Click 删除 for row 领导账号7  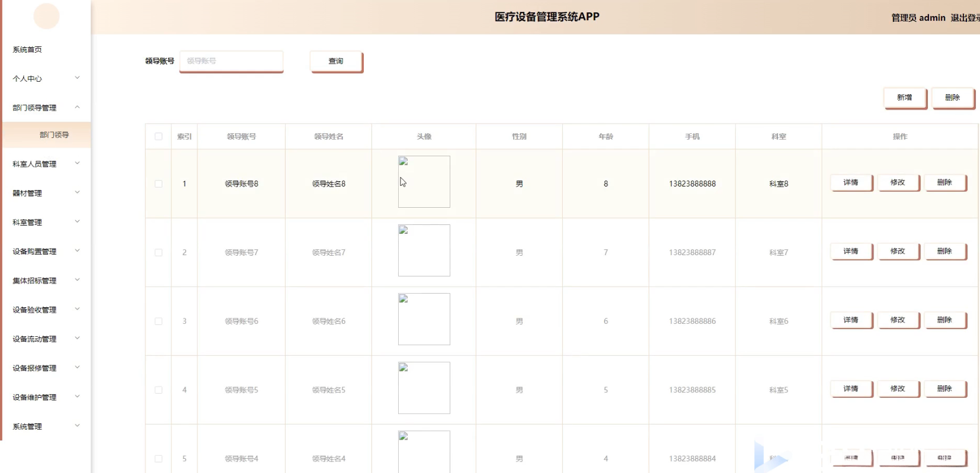tap(945, 251)
